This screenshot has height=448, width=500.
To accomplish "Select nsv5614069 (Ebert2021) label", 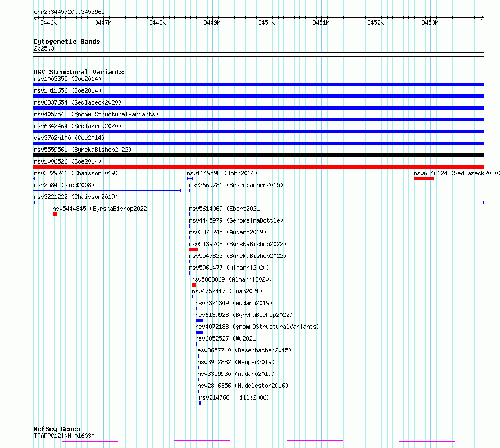I will [x=226, y=209].
